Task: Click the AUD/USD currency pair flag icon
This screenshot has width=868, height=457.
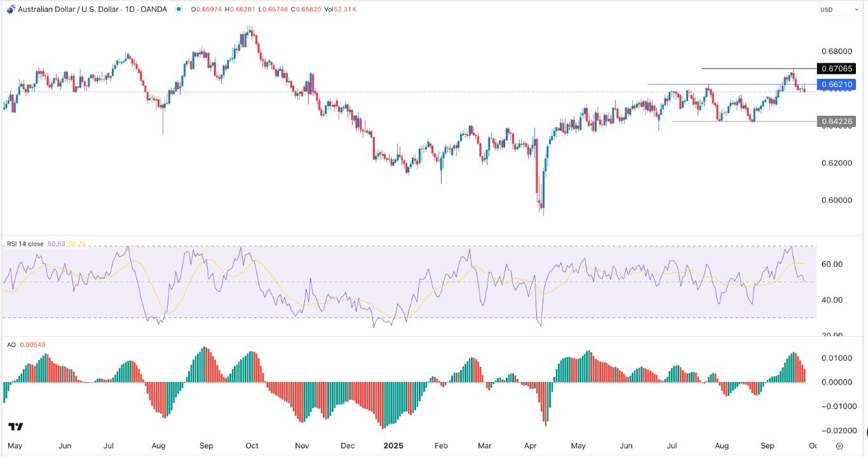Action: click(x=10, y=9)
